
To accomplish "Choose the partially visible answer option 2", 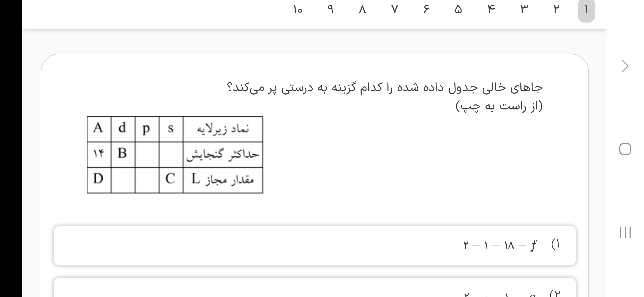I will pyautogui.click(x=315, y=289).
